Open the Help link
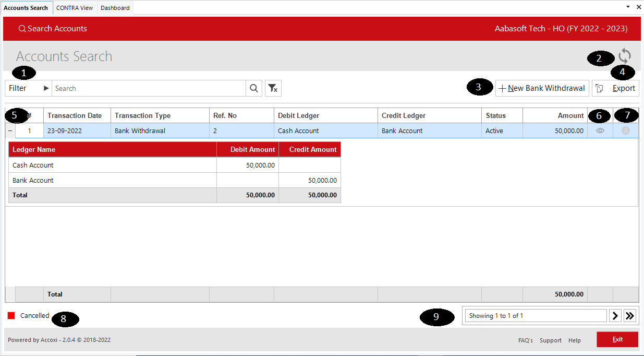Screen dimensions: 644x356 (575, 340)
